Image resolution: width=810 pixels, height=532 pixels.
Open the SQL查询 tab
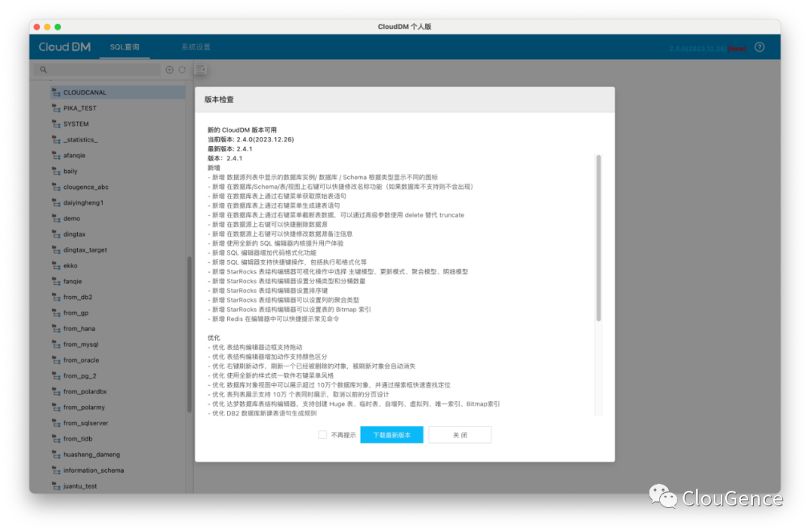point(124,47)
